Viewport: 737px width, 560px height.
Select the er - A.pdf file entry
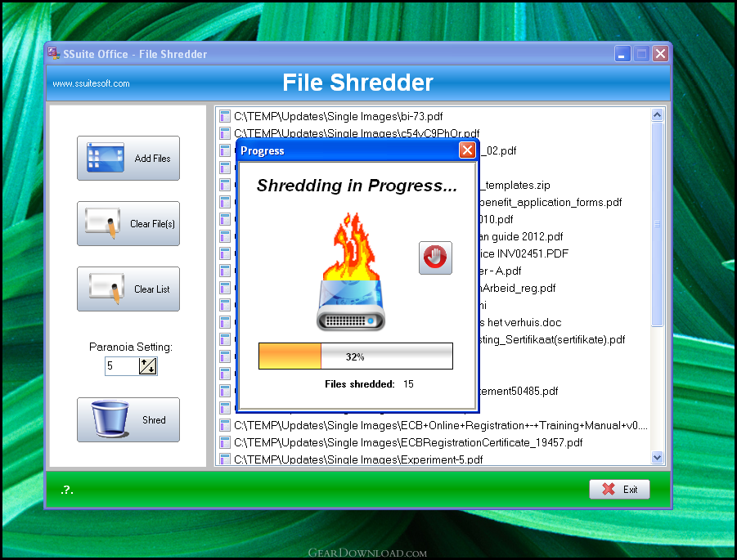pos(501,271)
